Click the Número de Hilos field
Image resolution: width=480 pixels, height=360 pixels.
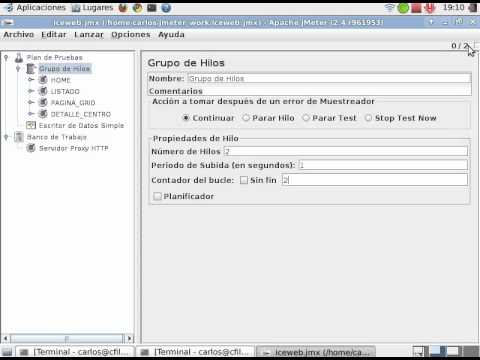[346, 151]
